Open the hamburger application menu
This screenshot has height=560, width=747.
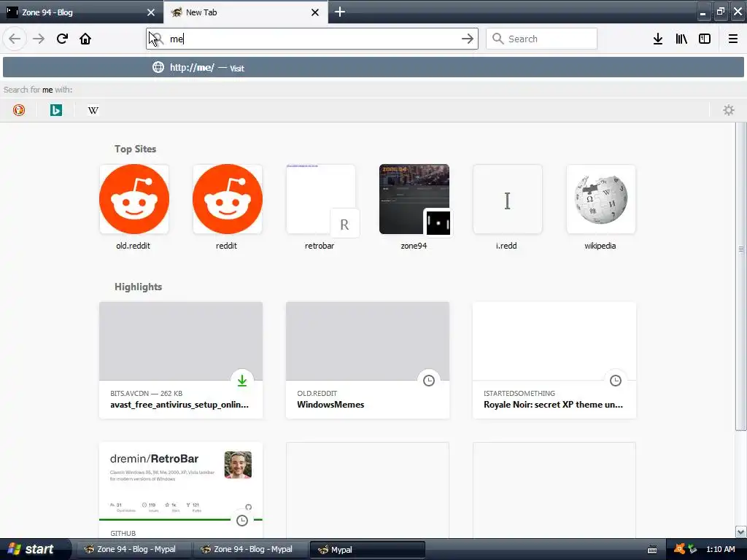click(x=732, y=39)
